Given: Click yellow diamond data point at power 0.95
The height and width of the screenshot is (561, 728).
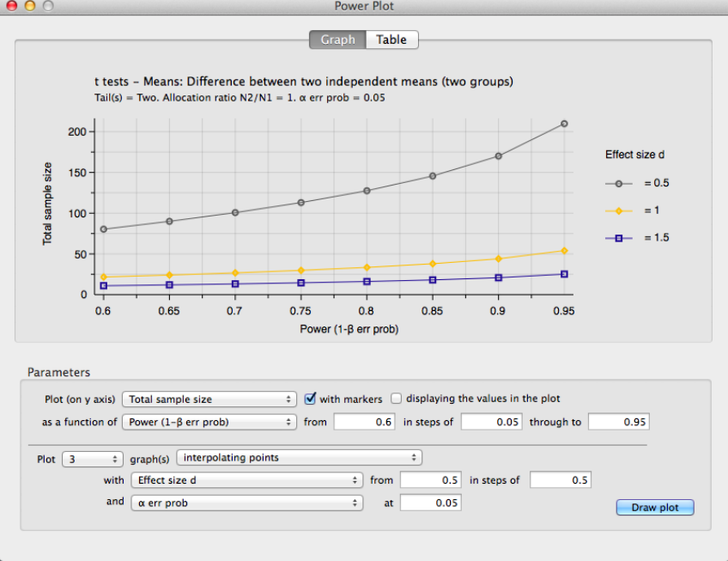Looking at the screenshot, I should 564,251.
